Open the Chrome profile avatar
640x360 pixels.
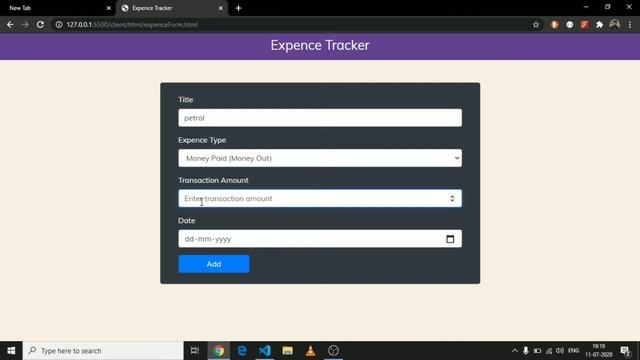pos(614,24)
